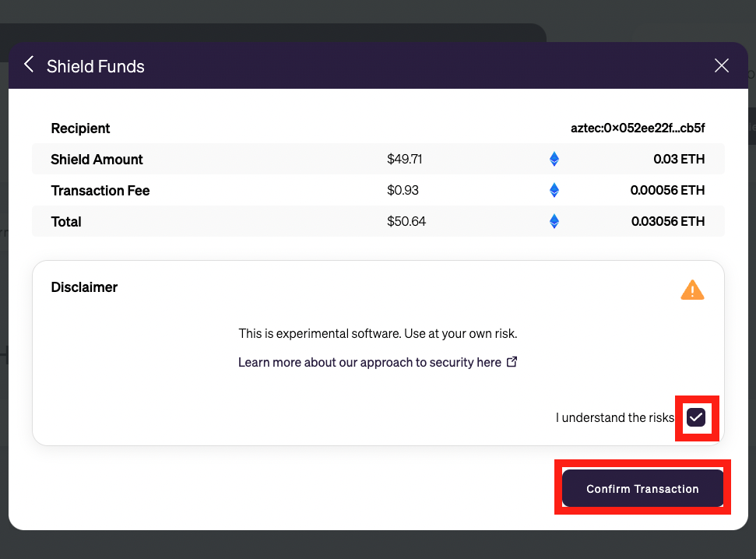Screen dimensions: 756x559
Task: Click the 0.00056 ETH fee value
Action: click(x=667, y=190)
